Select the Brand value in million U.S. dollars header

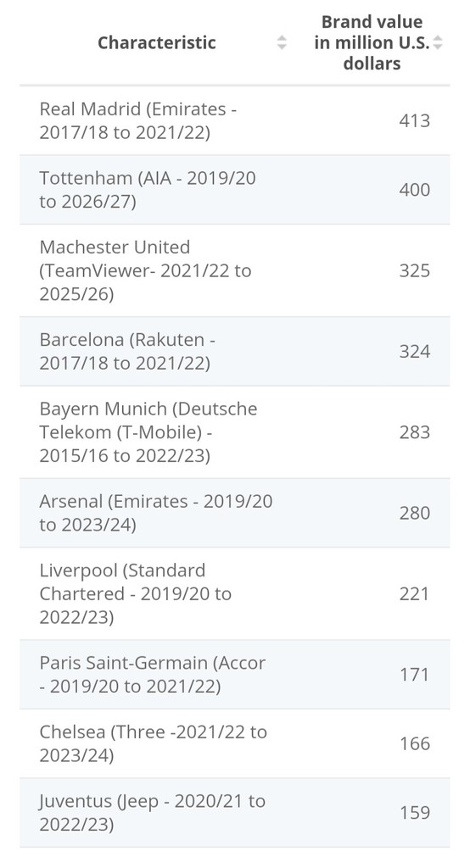[372, 42]
